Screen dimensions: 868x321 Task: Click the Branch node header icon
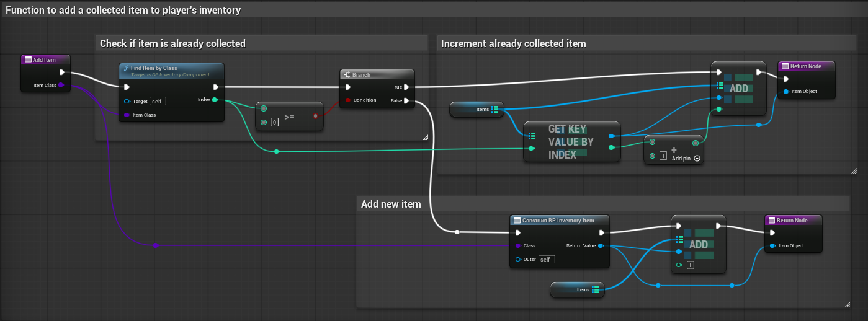coord(347,75)
